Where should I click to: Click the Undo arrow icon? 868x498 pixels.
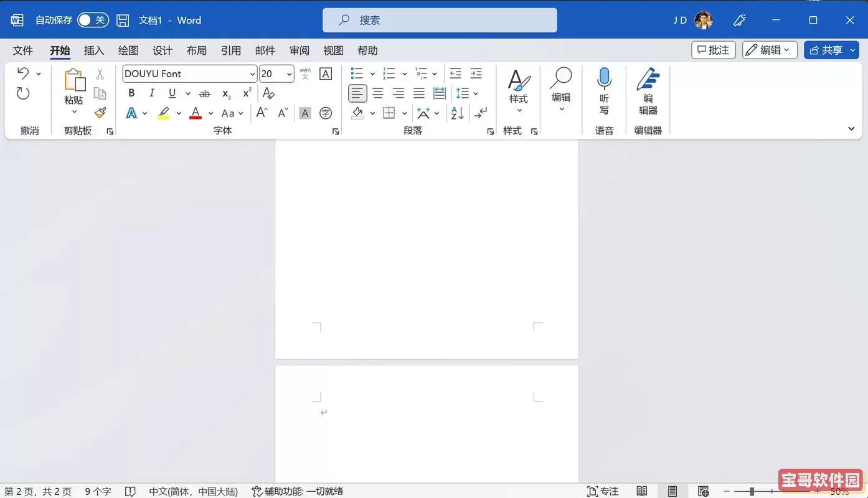[23, 73]
